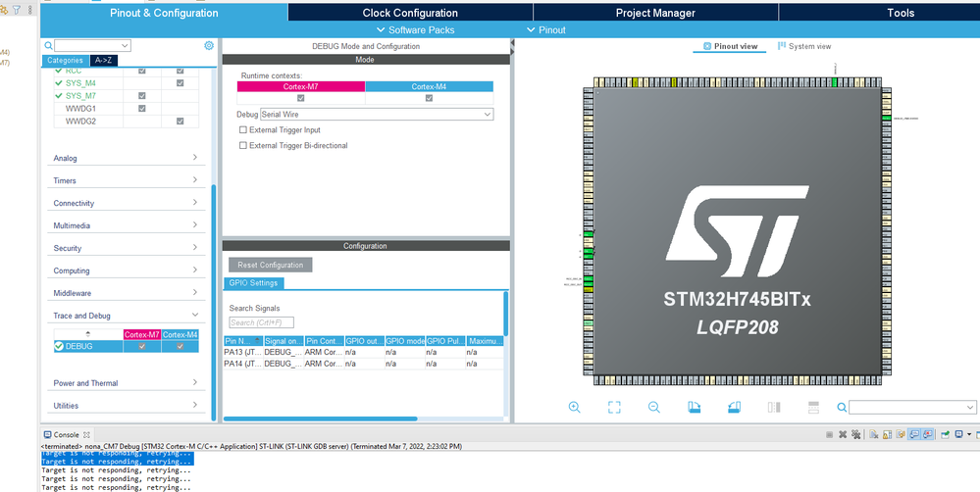Click the Display Selected Console monitor icon

point(959,434)
